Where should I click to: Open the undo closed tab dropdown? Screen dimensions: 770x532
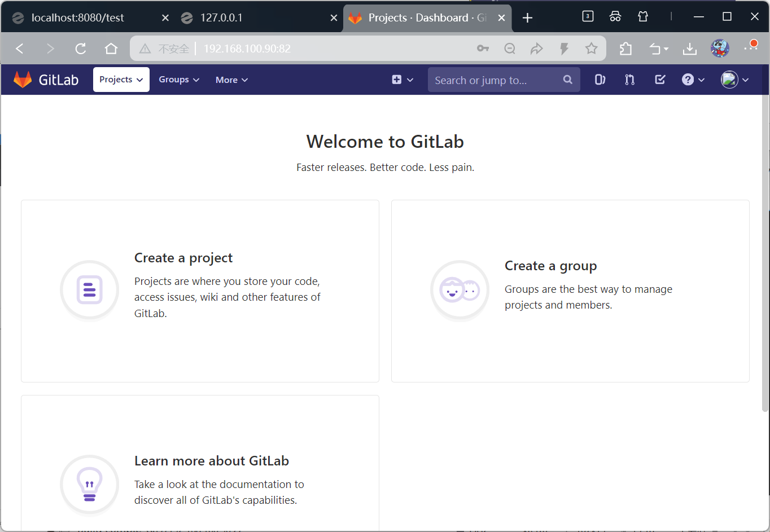659,49
